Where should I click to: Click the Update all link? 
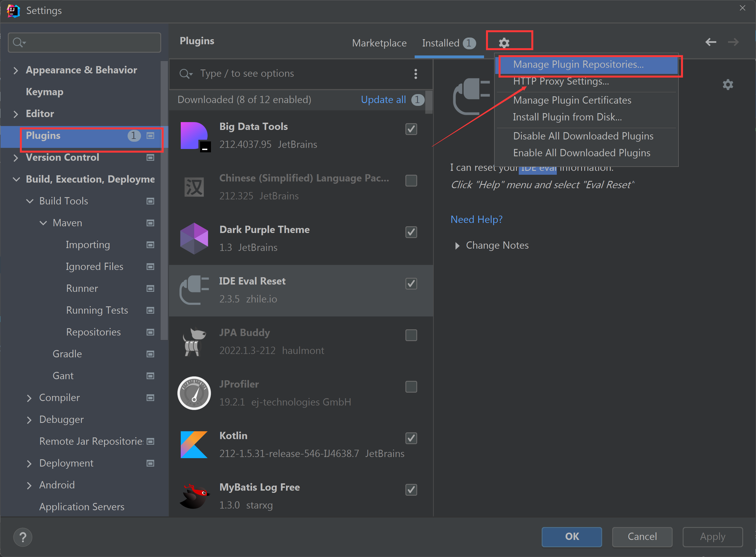click(383, 100)
